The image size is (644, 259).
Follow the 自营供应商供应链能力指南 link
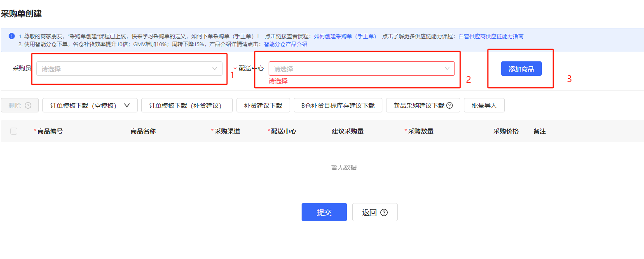[x=491, y=36]
